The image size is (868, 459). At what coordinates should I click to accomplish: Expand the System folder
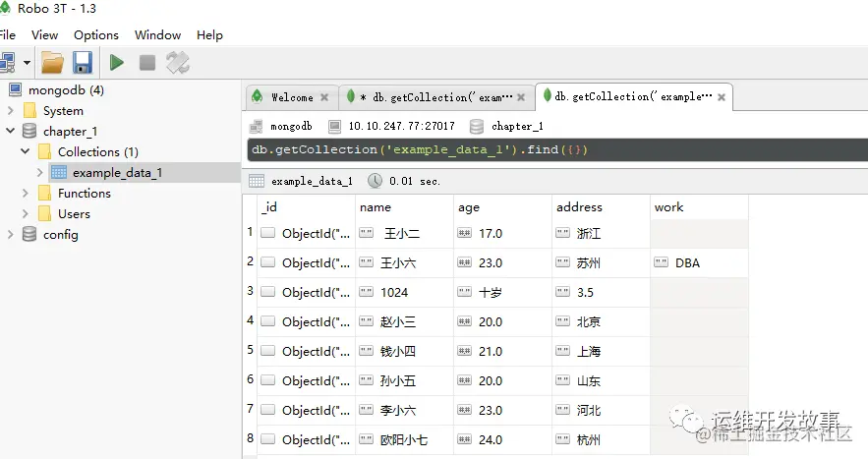pos(10,111)
